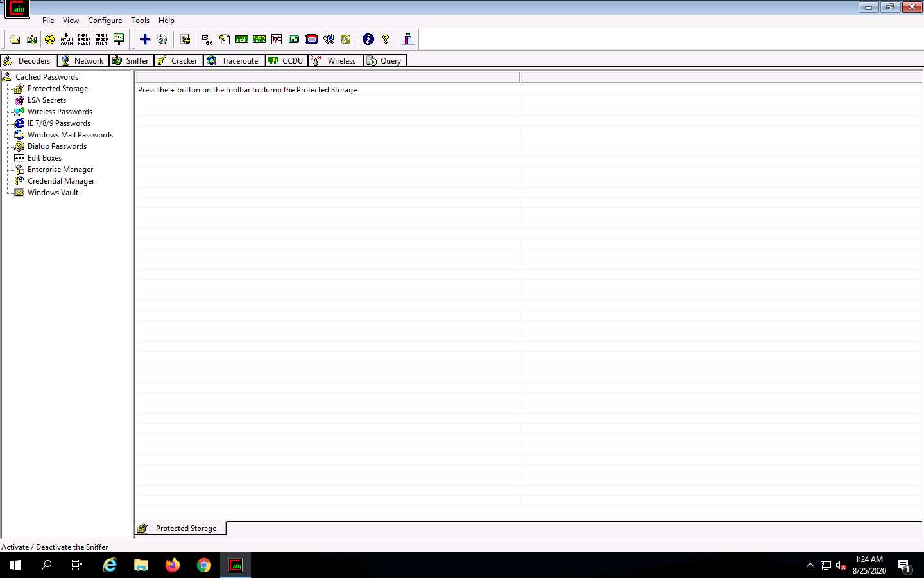Screen dimensions: 924x578
Task: Switch to the CCDU tab
Action: tap(286, 60)
